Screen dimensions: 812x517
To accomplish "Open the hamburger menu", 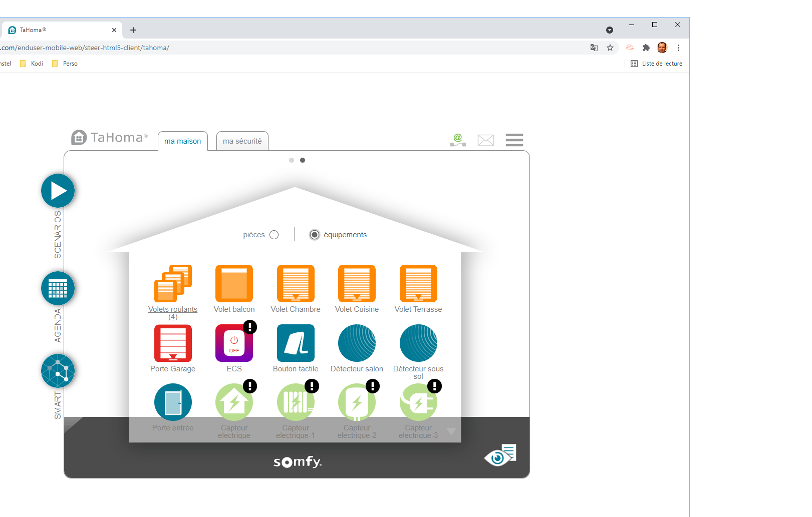I will click(x=514, y=140).
